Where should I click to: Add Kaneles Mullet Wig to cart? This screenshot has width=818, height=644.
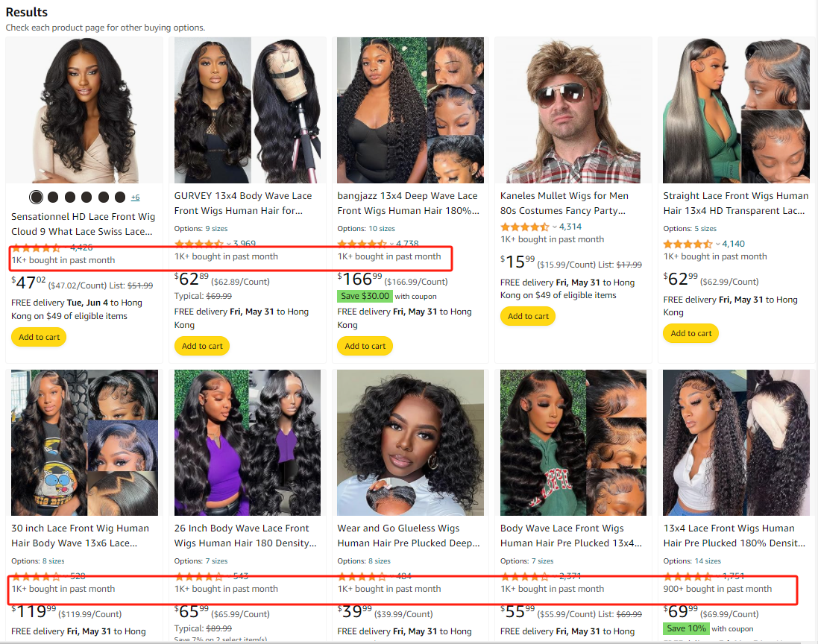528,316
